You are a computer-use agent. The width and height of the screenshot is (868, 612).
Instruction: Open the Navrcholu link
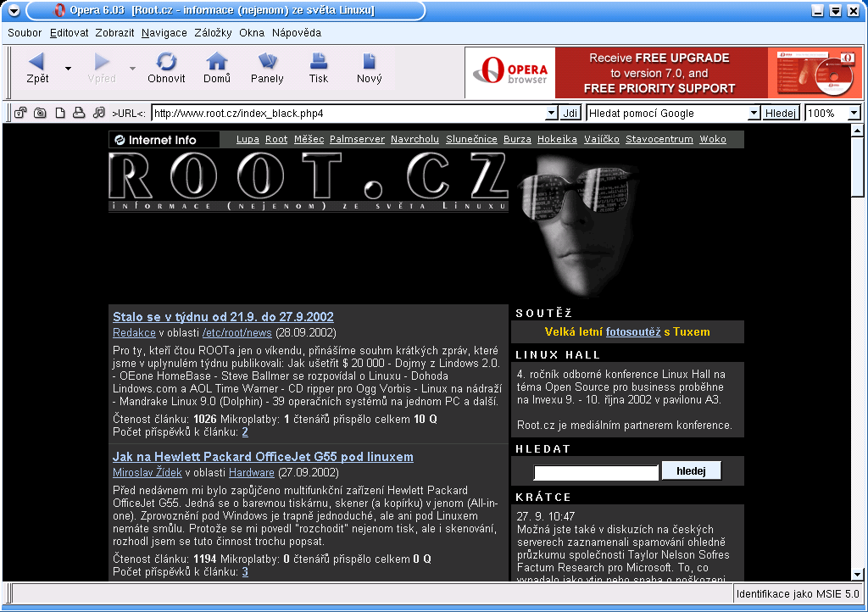click(415, 140)
